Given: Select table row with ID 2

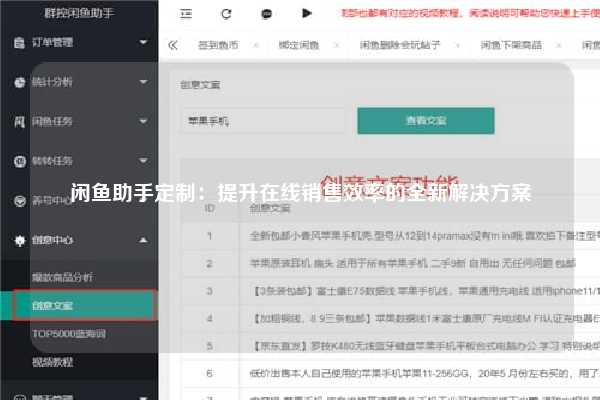Looking at the screenshot, I should click(x=390, y=263).
